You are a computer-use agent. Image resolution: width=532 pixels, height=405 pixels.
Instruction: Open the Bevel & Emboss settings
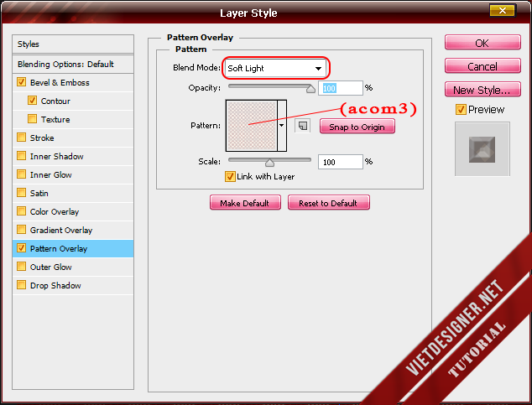(x=60, y=82)
